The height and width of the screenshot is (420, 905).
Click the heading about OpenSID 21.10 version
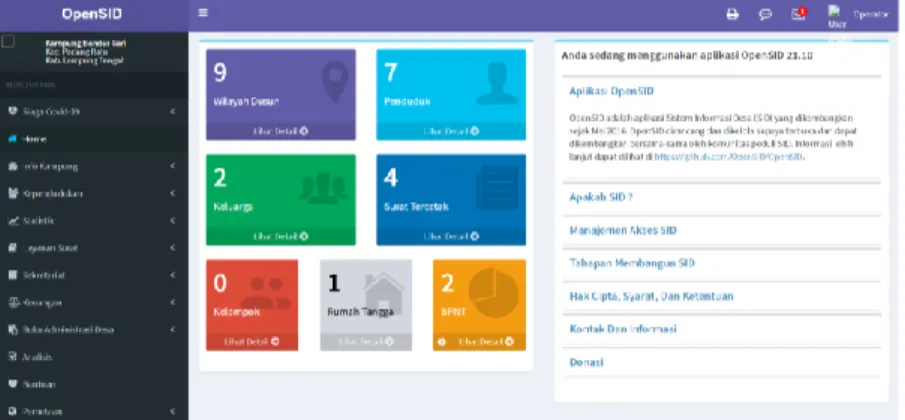point(687,57)
